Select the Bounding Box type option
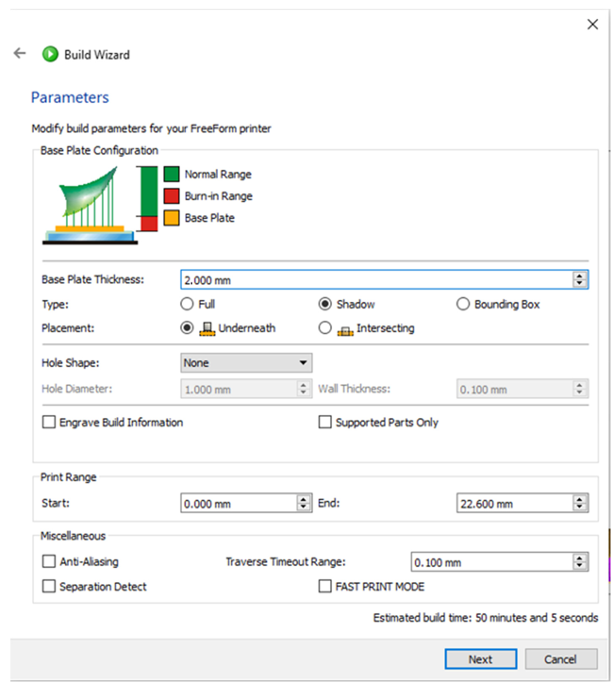 [463, 304]
